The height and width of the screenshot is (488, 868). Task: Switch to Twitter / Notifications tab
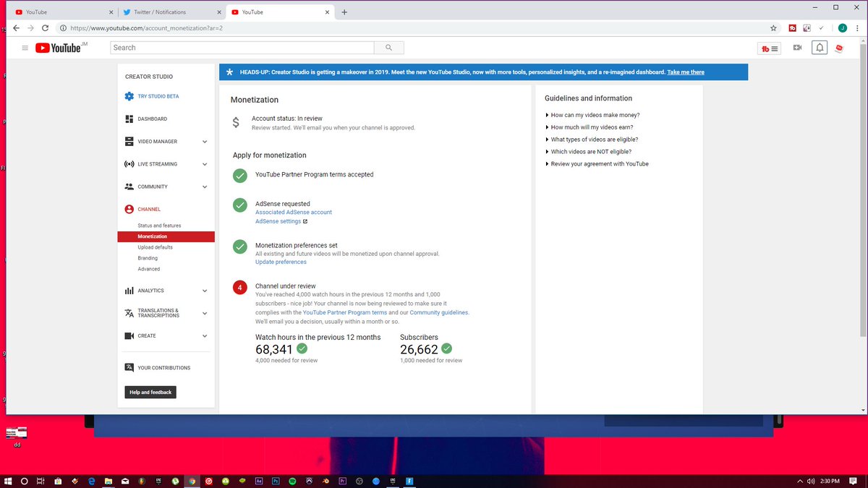click(x=171, y=12)
